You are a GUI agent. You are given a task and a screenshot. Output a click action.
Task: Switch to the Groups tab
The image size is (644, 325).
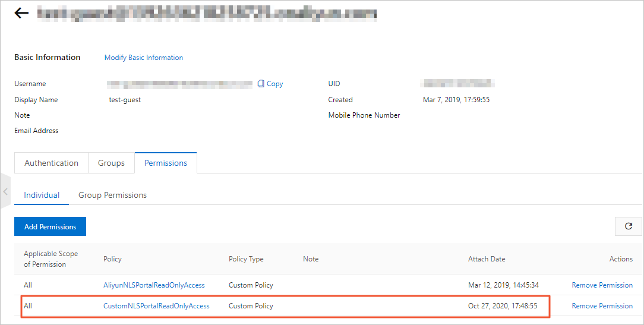coord(111,163)
